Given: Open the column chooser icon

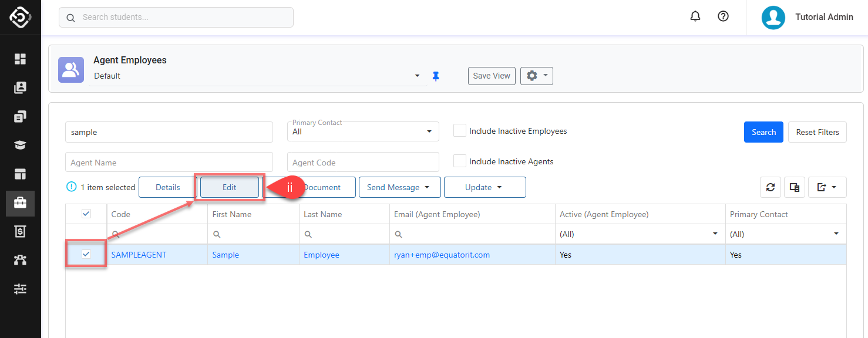Looking at the screenshot, I should 795,187.
